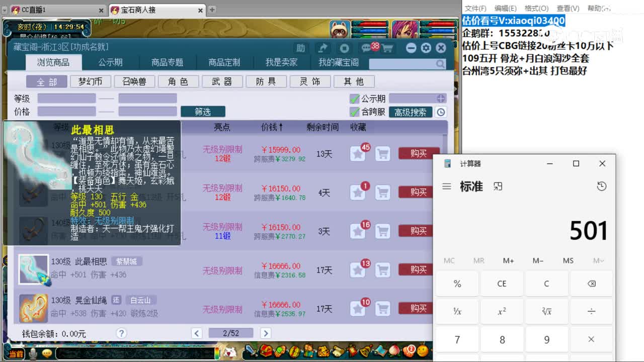Switch to 浏览商品 tab
The width and height of the screenshot is (644, 362).
click(x=53, y=62)
